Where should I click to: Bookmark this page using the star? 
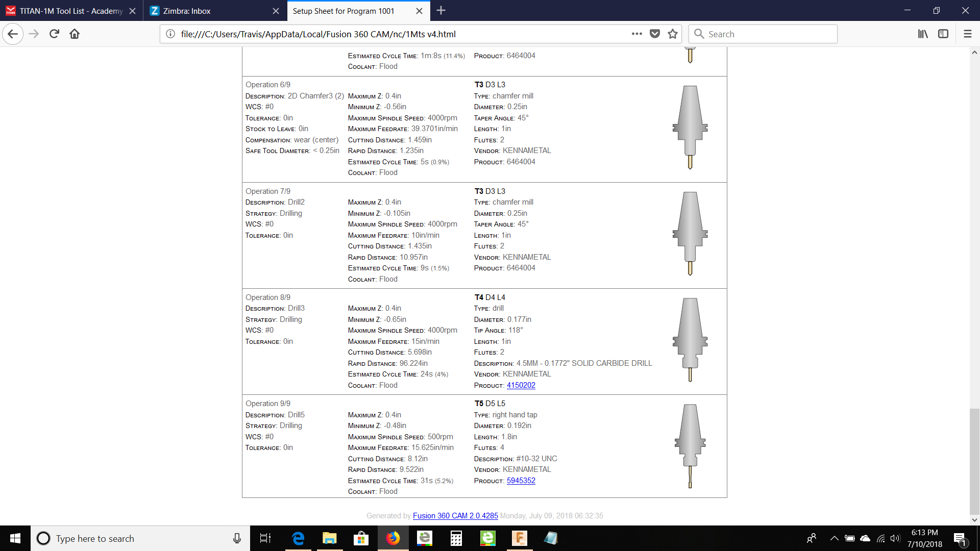tap(672, 34)
